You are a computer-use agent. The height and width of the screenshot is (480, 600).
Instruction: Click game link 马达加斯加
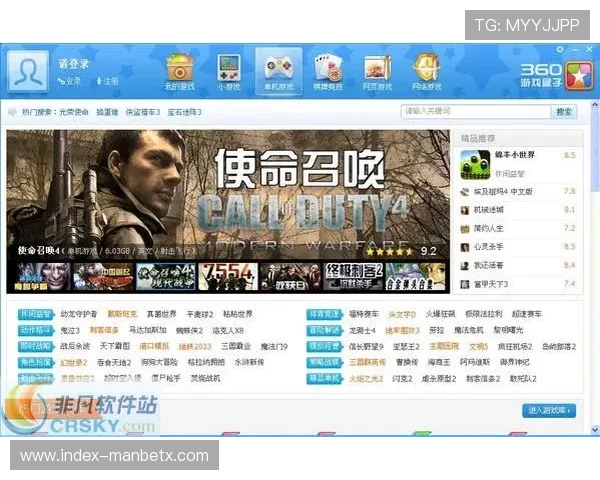[x=148, y=330]
